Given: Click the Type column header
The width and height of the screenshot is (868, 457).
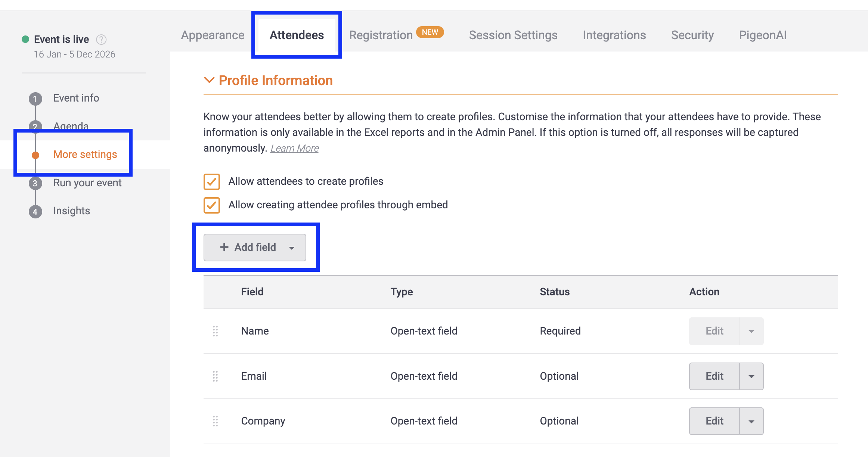Looking at the screenshot, I should point(402,292).
